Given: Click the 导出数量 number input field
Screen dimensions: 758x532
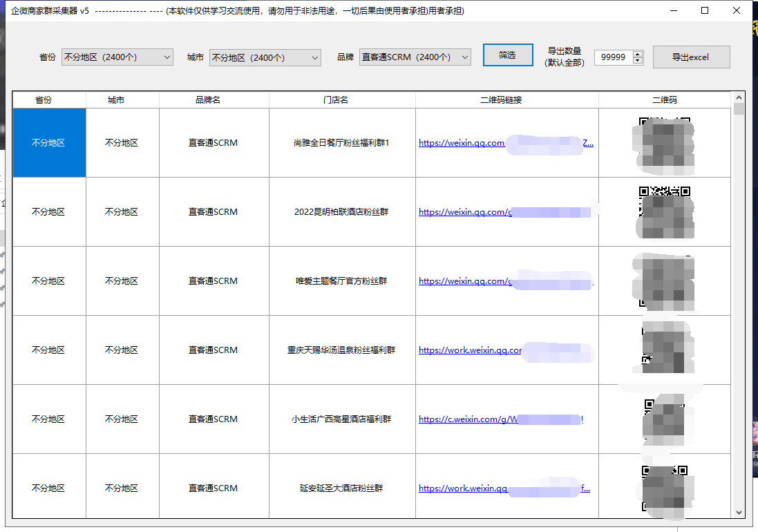Looking at the screenshot, I should click(613, 57).
